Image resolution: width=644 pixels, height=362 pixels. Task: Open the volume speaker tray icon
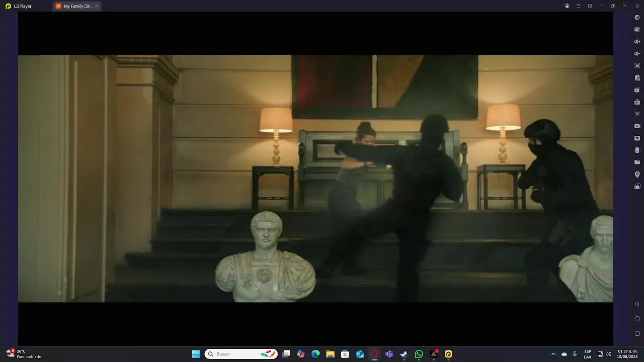(608, 354)
